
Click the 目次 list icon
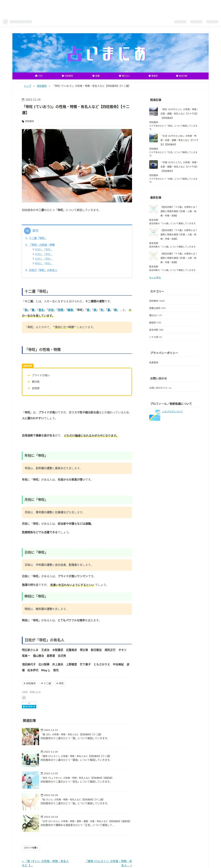(27, 231)
